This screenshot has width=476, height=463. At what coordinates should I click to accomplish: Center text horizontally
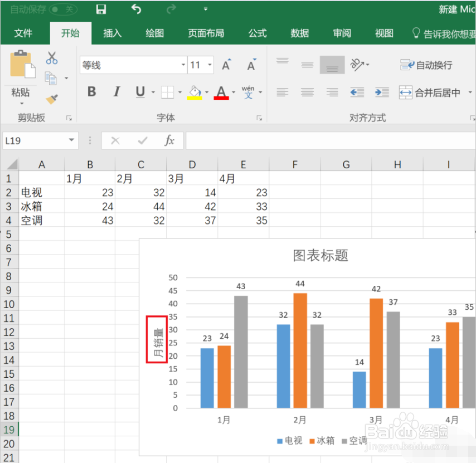point(307,92)
